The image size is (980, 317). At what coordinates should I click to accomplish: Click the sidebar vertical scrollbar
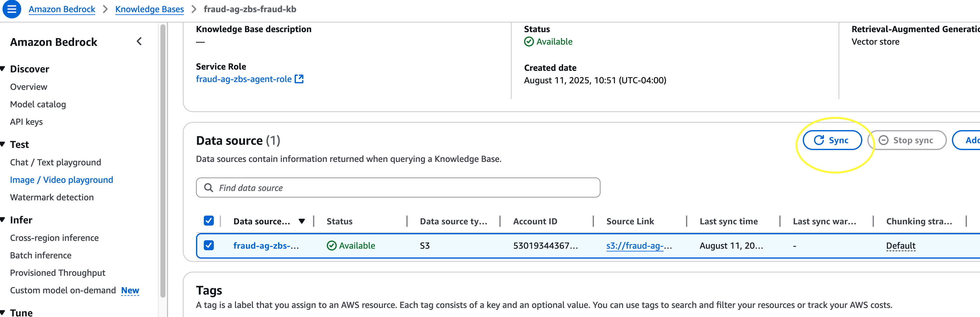(163, 160)
